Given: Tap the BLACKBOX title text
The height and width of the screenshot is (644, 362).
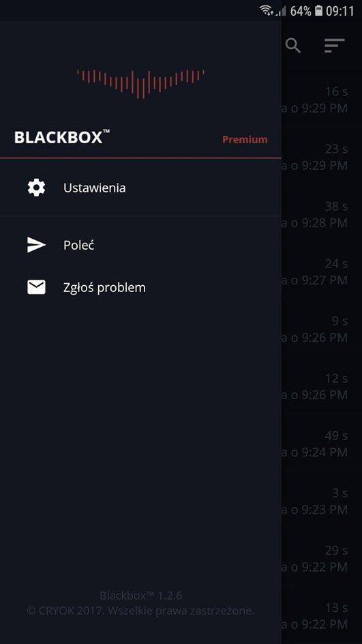Looking at the screenshot, I should click(62, 137).
